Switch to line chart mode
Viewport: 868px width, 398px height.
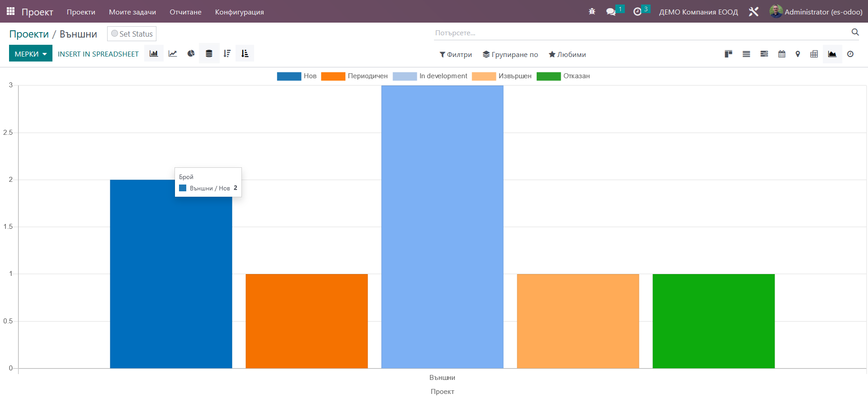[173, 53]
